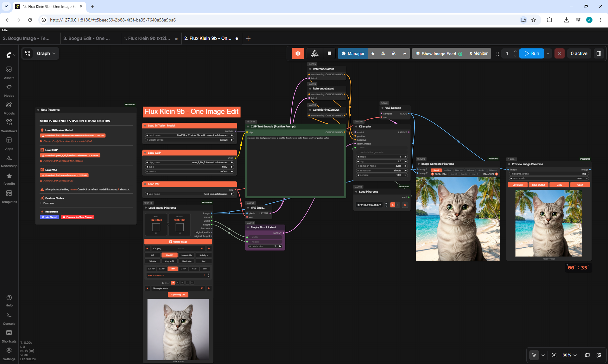608x364 pixels.
Task: Select the 2 MP megapixel preset
Action: click(183, 269)
